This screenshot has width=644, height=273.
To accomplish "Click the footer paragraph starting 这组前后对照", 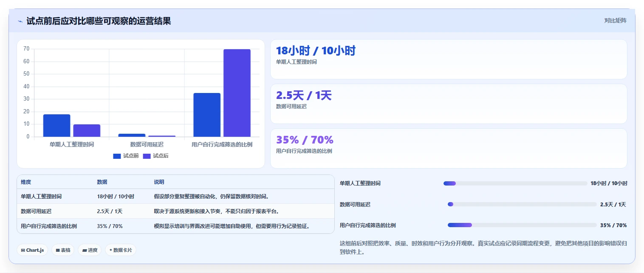I will pyautogui.click(x=483, y=248).
